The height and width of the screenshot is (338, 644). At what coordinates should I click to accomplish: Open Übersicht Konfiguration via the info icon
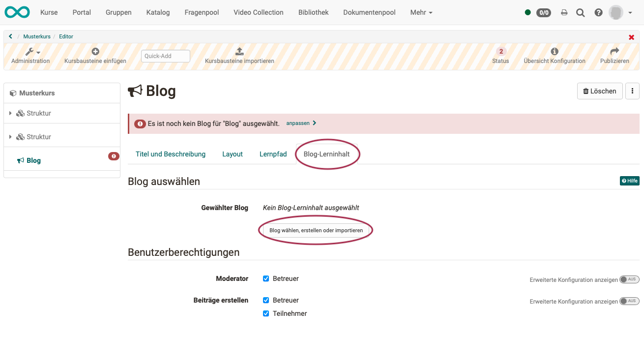pos(555,51)
